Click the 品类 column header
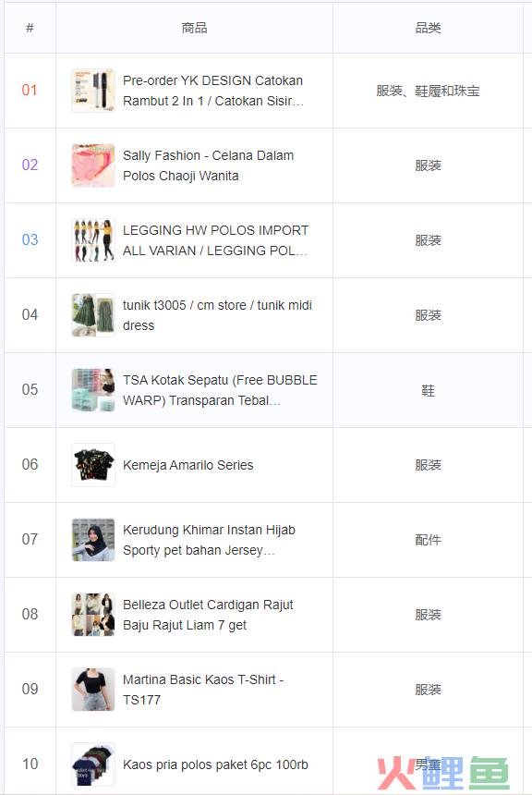The width and height of the screenshot is (532, 795). coord(429,28)
